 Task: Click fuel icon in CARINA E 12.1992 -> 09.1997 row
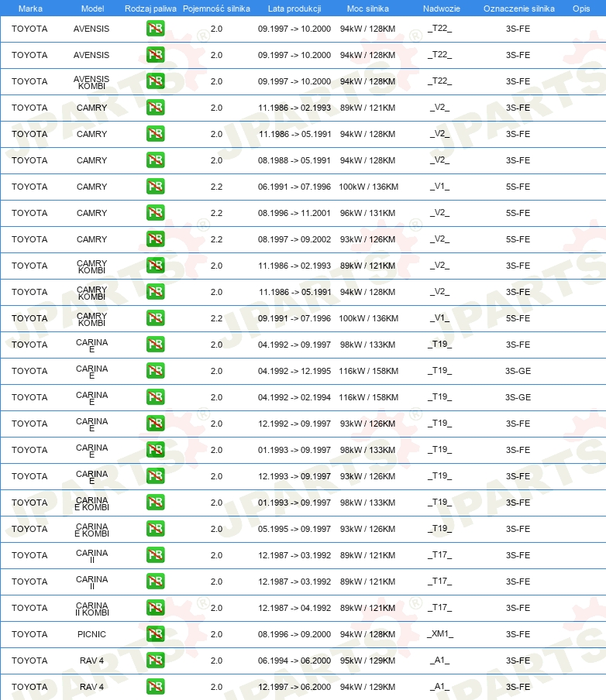coord(156,424)
